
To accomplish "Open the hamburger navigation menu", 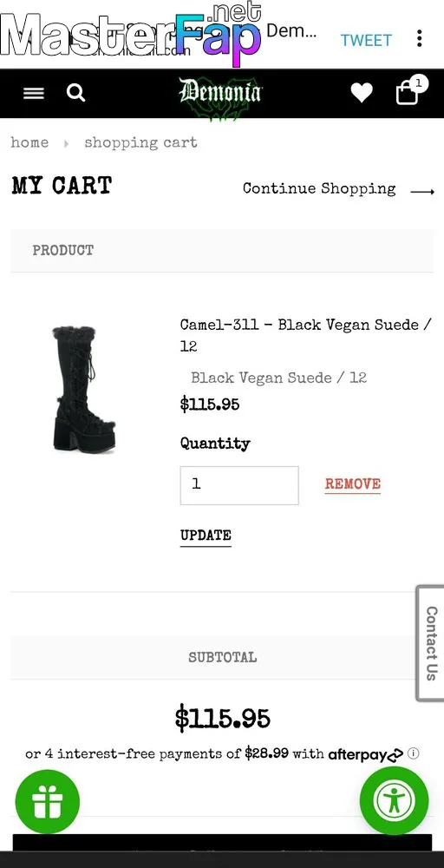I will 33,93.
